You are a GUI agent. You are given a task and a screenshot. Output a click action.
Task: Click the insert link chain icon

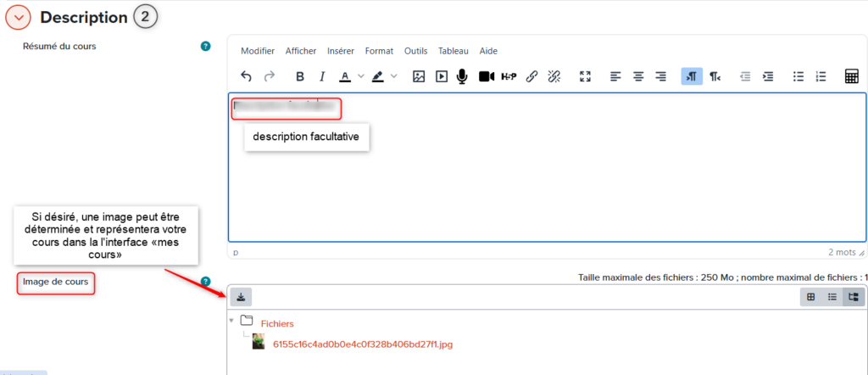(532, 76)
